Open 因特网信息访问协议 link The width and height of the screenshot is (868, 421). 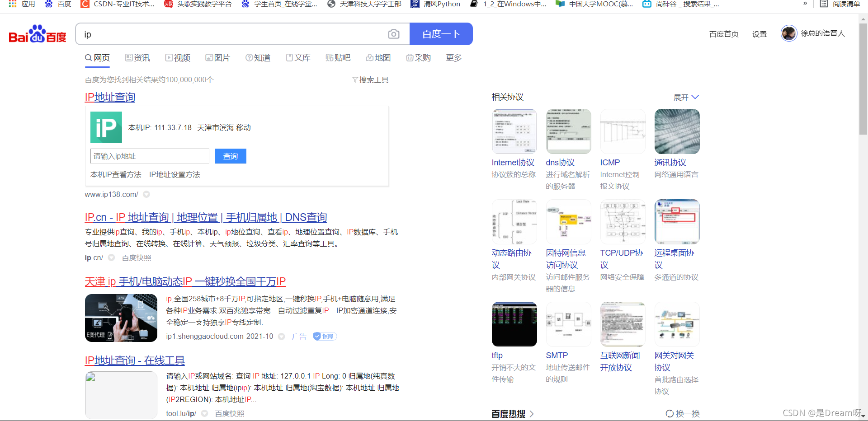pos(566,259)
